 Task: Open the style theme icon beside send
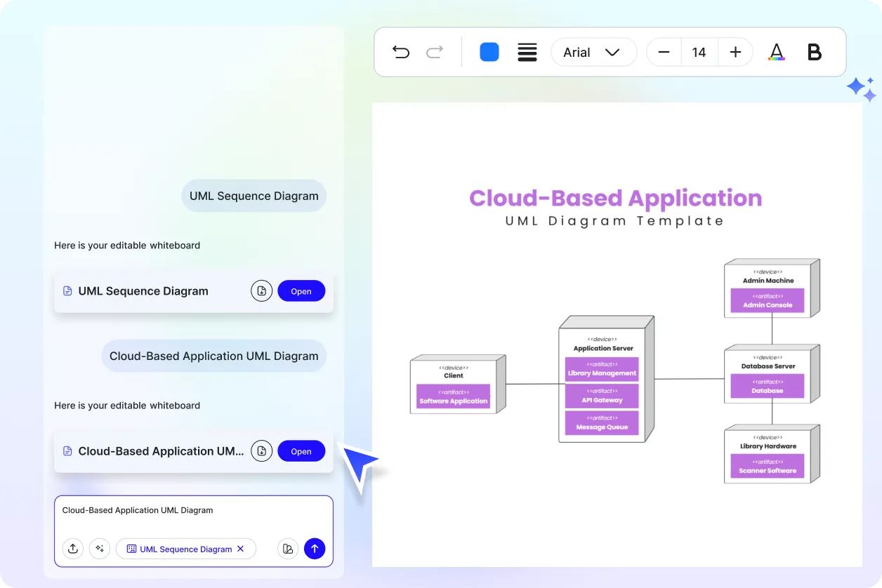288,549
